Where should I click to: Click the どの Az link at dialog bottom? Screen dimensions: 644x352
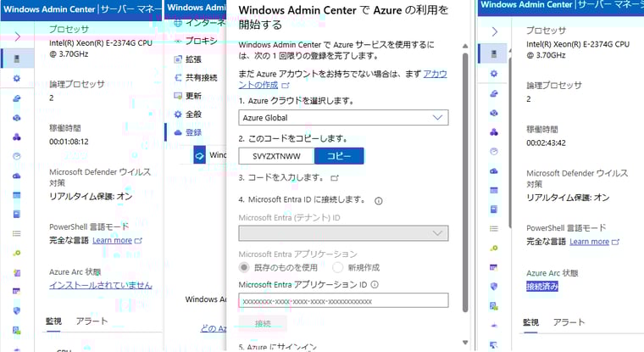click(x=214, y=328)
